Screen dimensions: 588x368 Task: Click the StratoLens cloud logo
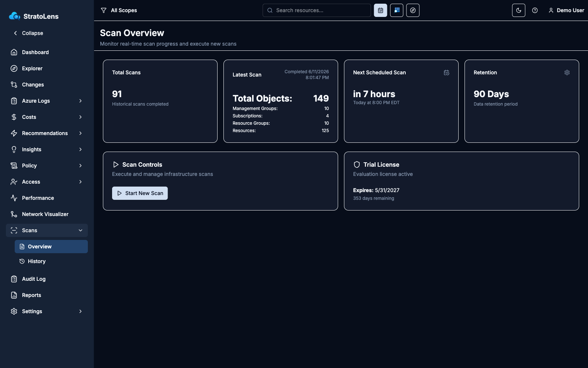coord(15,16)
